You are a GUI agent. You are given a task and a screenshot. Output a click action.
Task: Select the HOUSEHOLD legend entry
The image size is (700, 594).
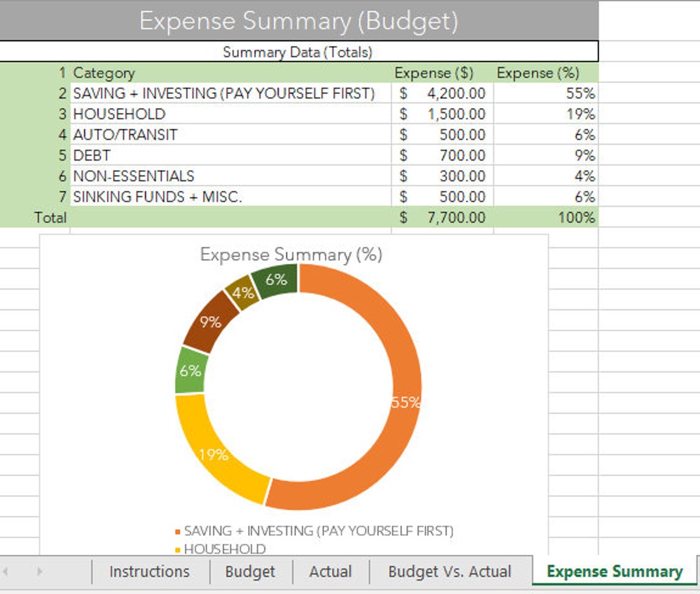222,548
